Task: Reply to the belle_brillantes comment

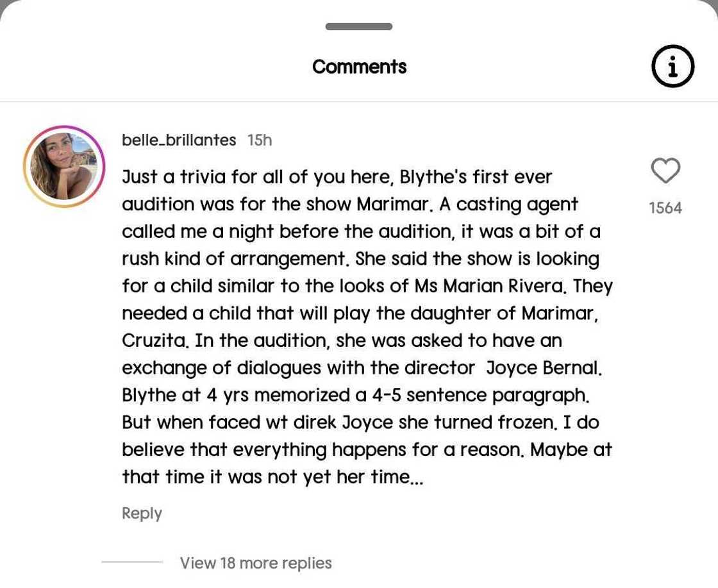Action: (142, 513)
